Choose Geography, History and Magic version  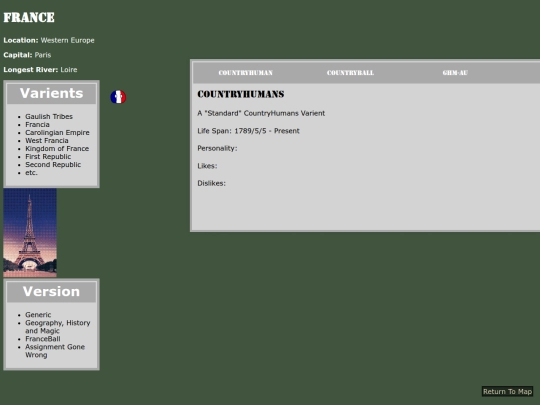58,326
